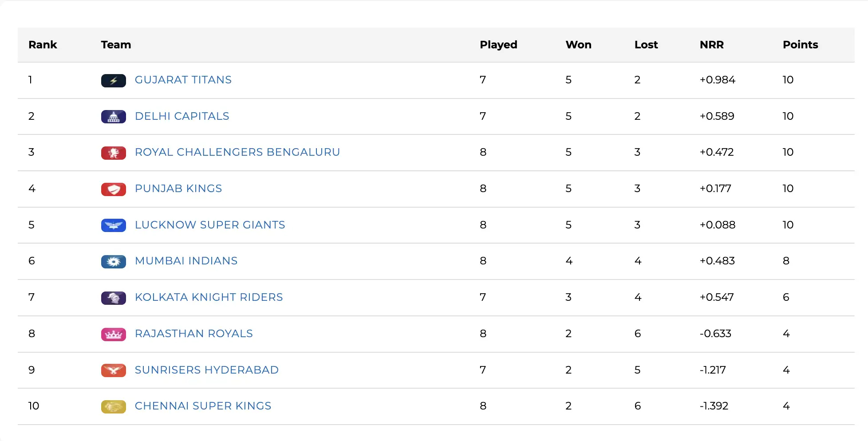Open the Punjab Kings team page
The height and width of the screenshot is (441, 868).
click(178, 189)
